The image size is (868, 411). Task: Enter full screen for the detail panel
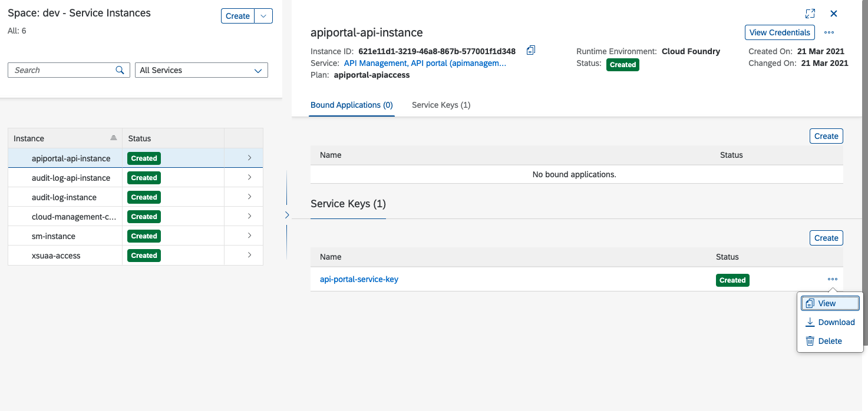coord(810,14)
